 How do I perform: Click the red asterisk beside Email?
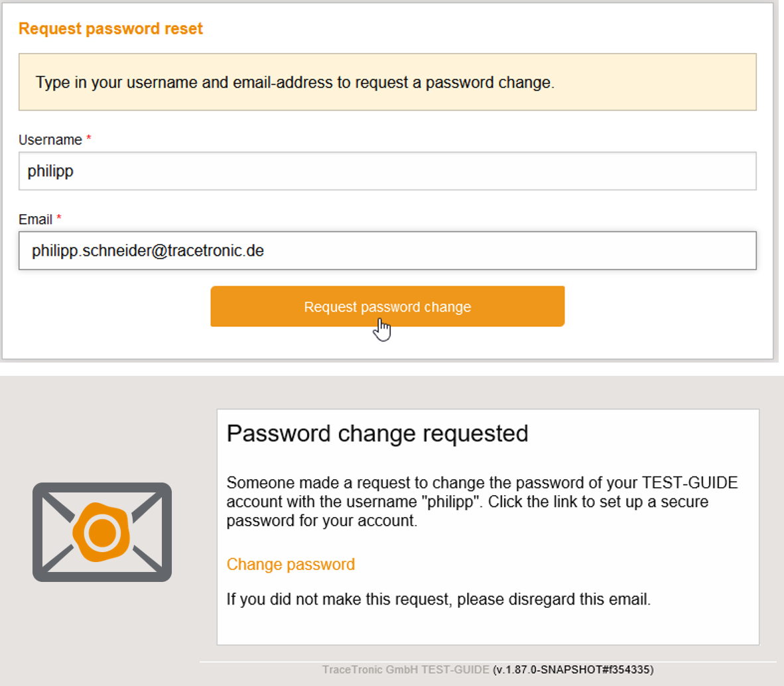pyautogui.click(x=59, y=219)
